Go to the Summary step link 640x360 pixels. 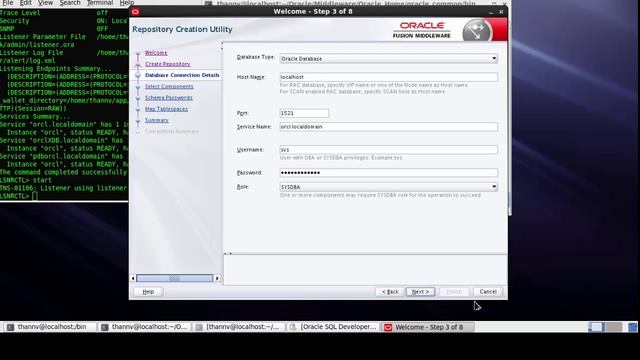pos(157,120)
